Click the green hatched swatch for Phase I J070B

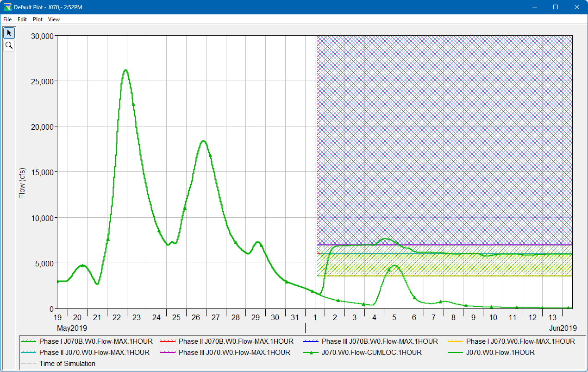(29, 341)
